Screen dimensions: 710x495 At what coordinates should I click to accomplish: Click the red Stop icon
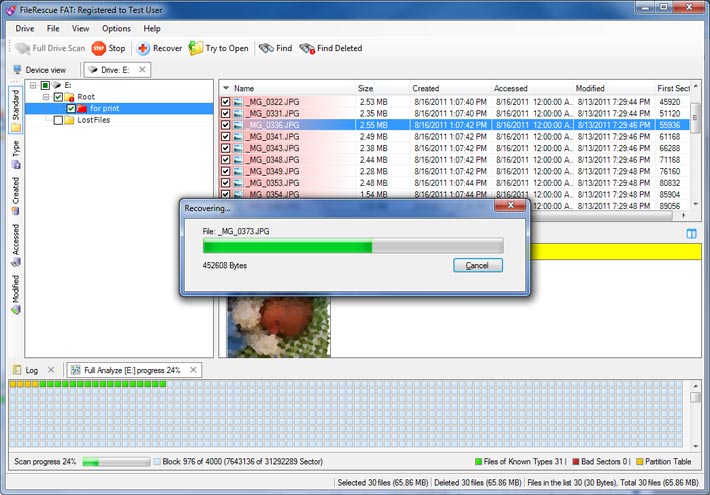pos(98,48)
